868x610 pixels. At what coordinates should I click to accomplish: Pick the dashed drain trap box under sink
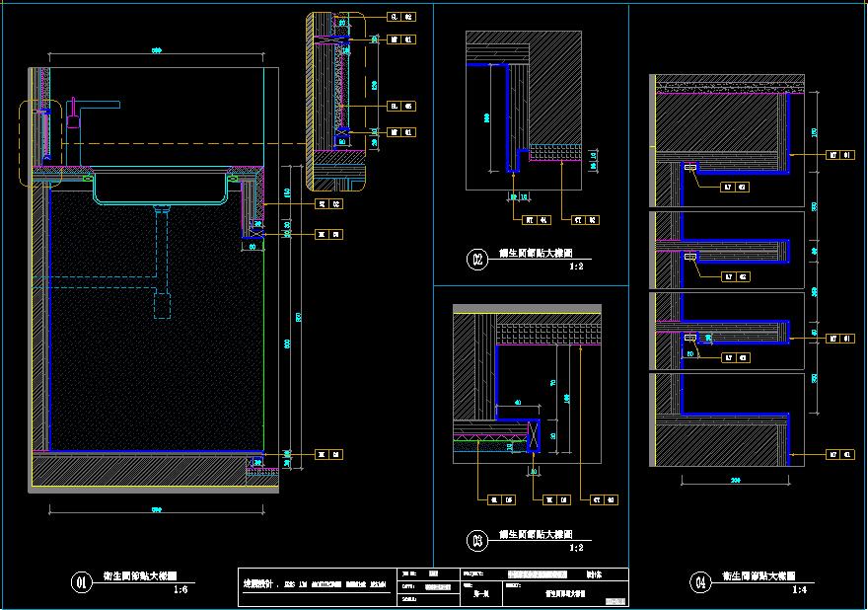[162, 306]
